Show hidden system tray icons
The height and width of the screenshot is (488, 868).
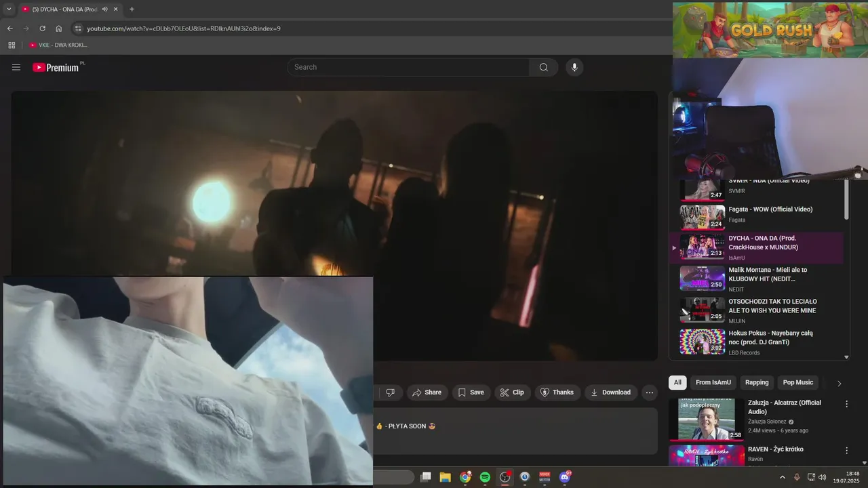point(782,477)
